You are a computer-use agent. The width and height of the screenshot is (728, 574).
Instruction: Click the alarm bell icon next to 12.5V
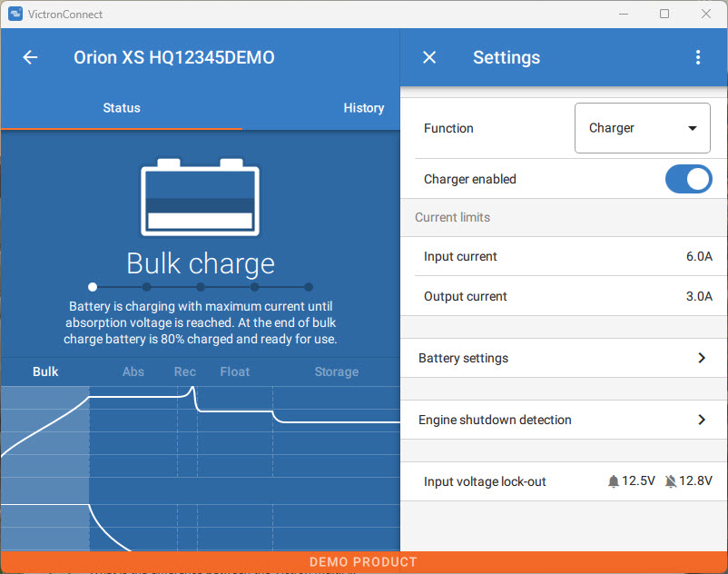pyautogui.click(x=614, y=481)
